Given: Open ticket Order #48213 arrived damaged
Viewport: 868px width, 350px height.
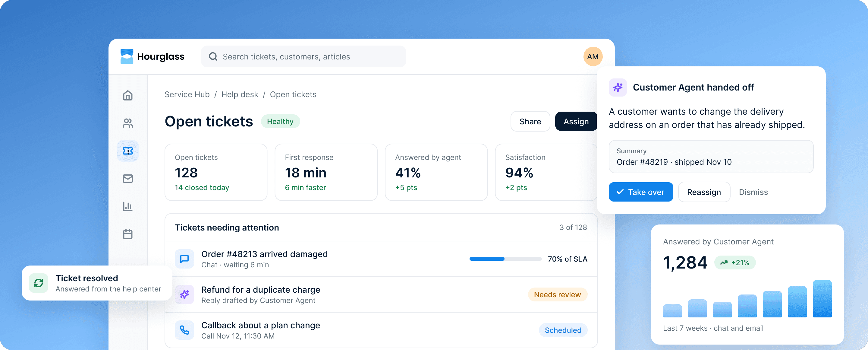Looking at the screenshot, I should click(x=381, y=259).
